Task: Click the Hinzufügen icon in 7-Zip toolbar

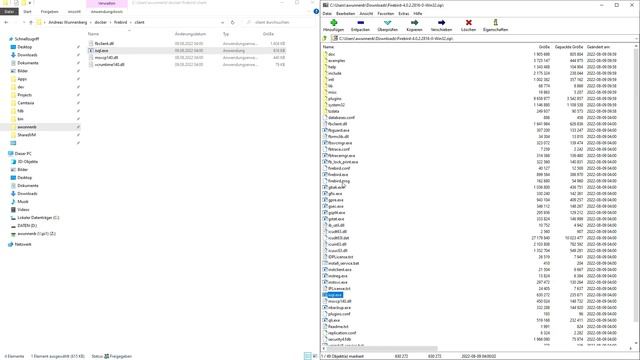Action: coord(333,23)
